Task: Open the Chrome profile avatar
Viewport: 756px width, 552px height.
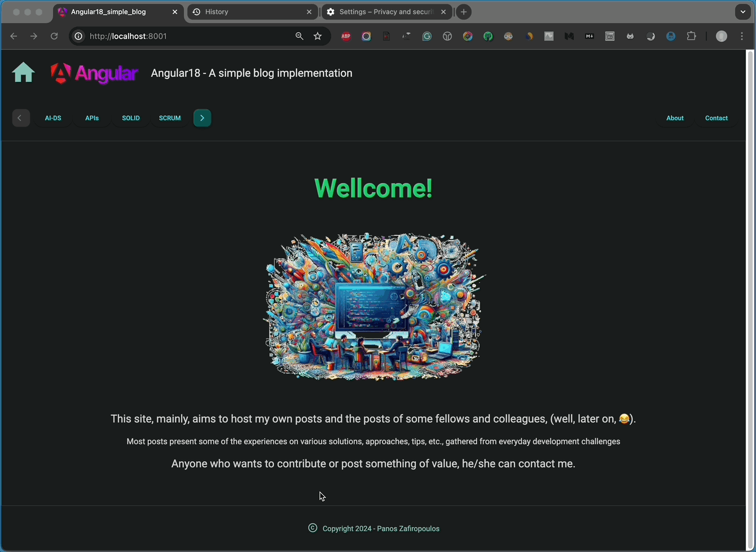Action: tap(722, 36)
